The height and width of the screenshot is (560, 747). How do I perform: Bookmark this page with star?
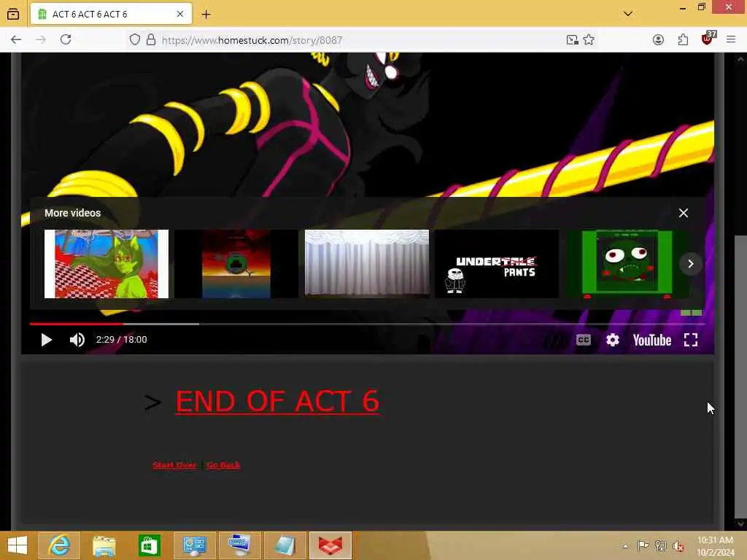coord(589,40)
